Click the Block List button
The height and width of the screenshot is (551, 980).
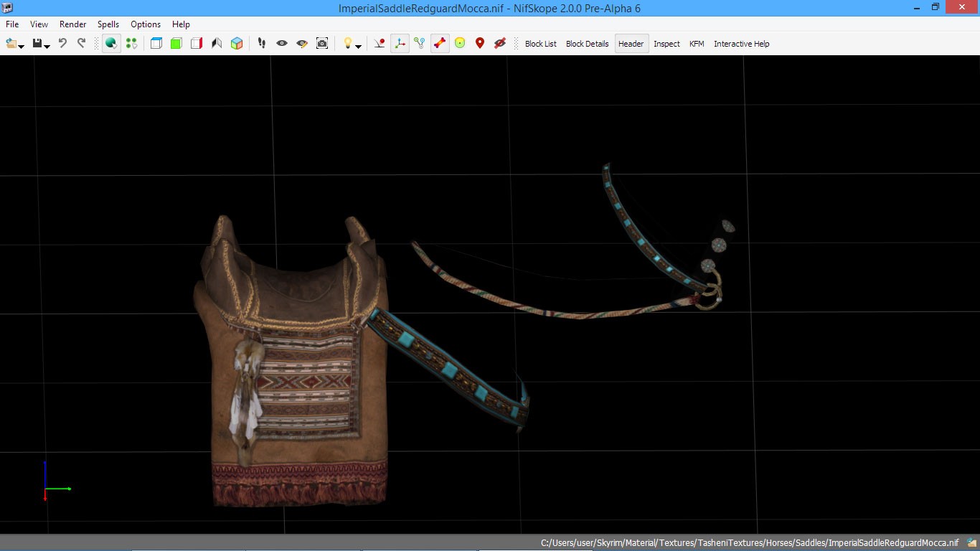[540, 44]
